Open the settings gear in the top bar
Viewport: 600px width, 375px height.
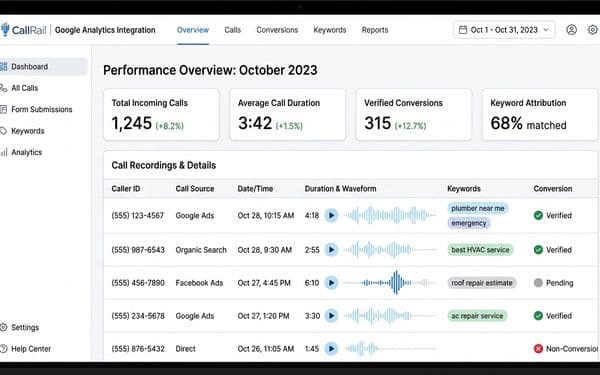tap(592, 30)
